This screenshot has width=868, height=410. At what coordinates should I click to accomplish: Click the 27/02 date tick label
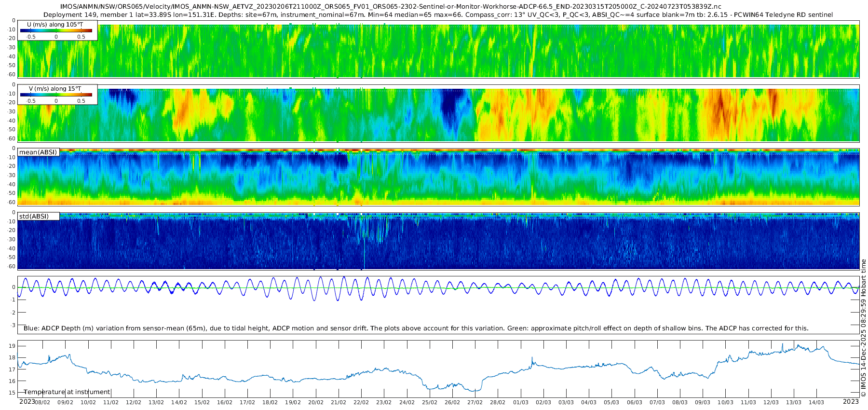coord(475,402)
